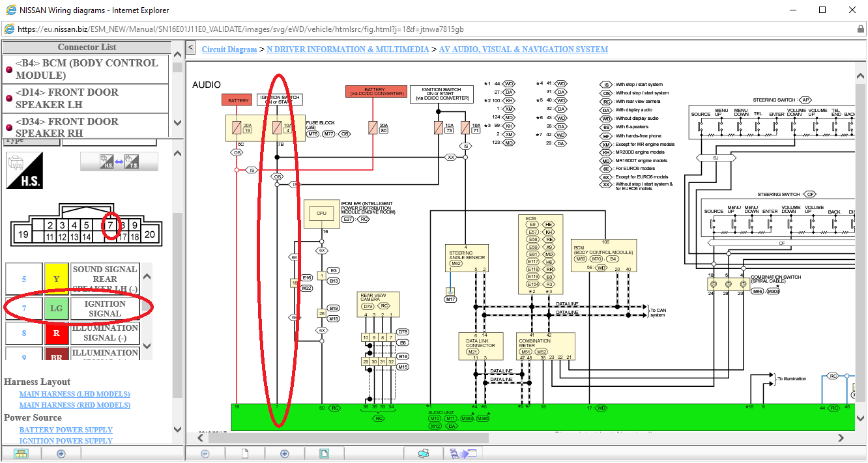Click pin 19 on connector face drawing
This screenshot has width=868, height=463.
pyautogui.click(x=23, y=234)
